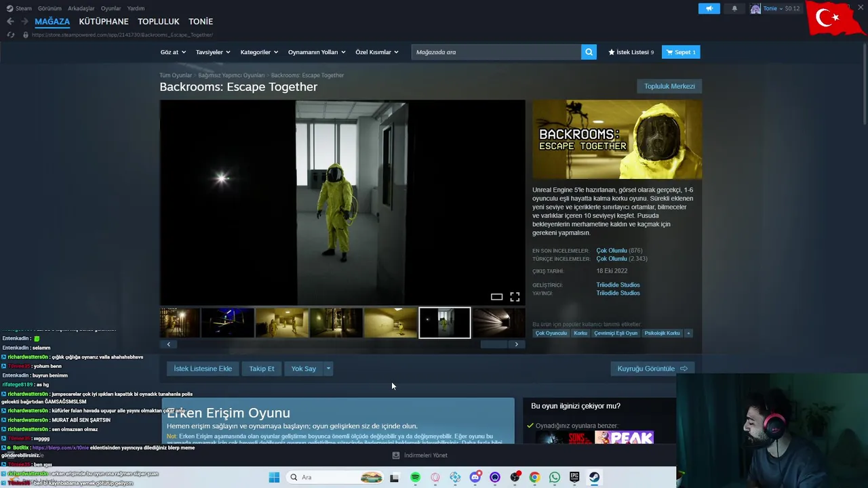Open the notifications bell icon
This screenshot has height=488, width=868.
pyautogui.click(x=734, y=9)
